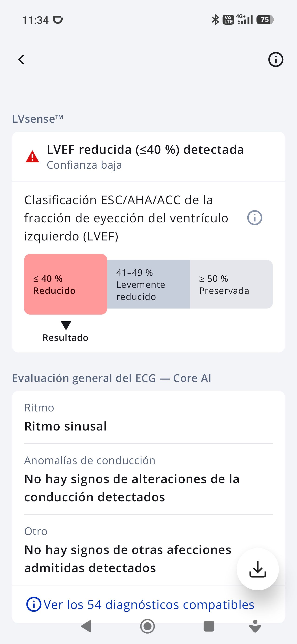Tap the Otro afecciones result row
The height and width of the screenshot is (644, 297).
tap(148, 550)
